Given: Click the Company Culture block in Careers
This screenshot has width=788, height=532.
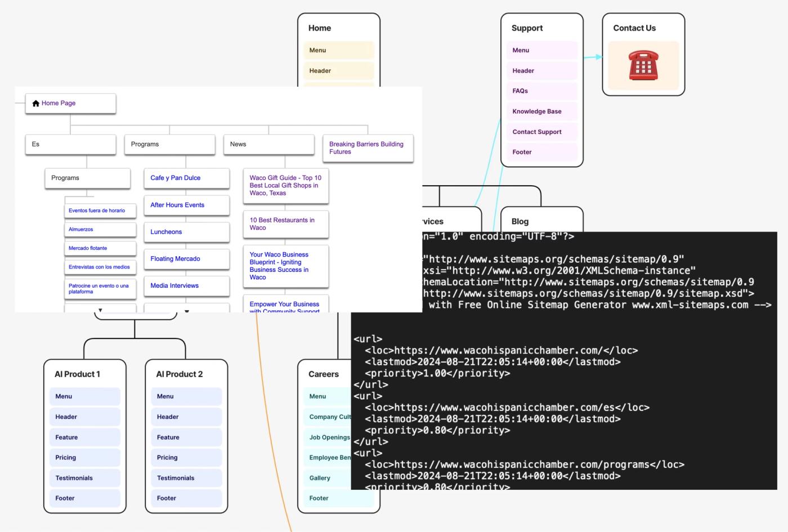Looking at the screenshot, I should pos(328,417).
